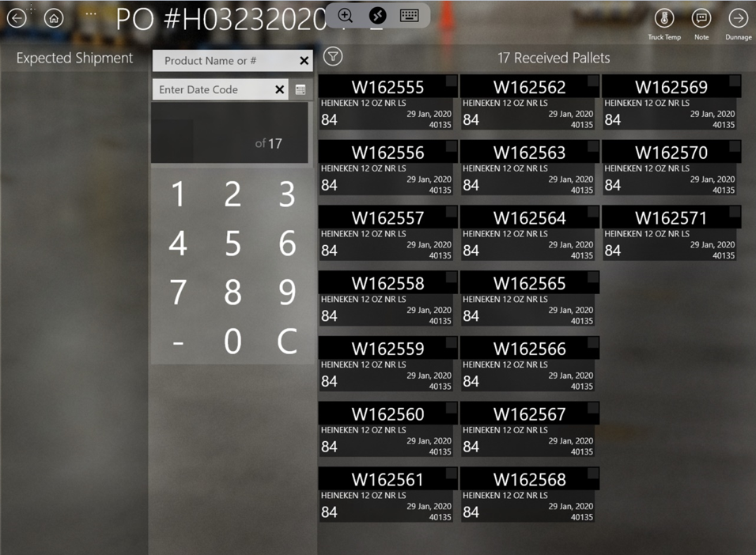Click the Expected Shipment heading

point(74,59)
